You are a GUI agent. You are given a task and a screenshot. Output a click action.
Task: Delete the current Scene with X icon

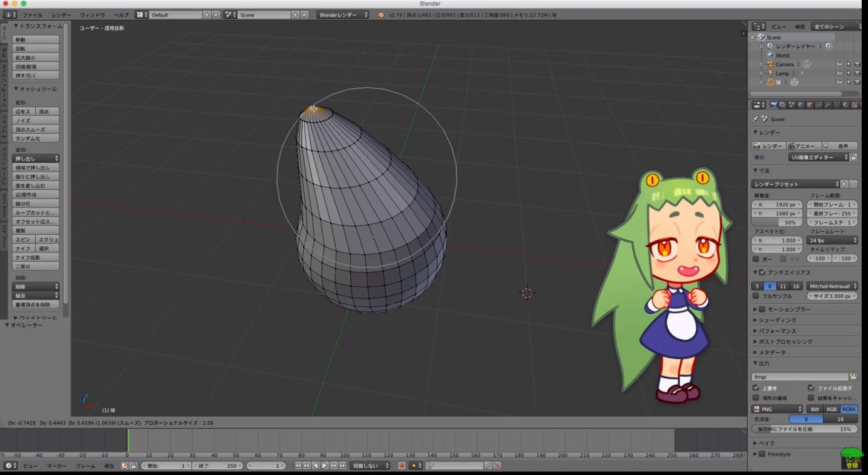[304, 14]
